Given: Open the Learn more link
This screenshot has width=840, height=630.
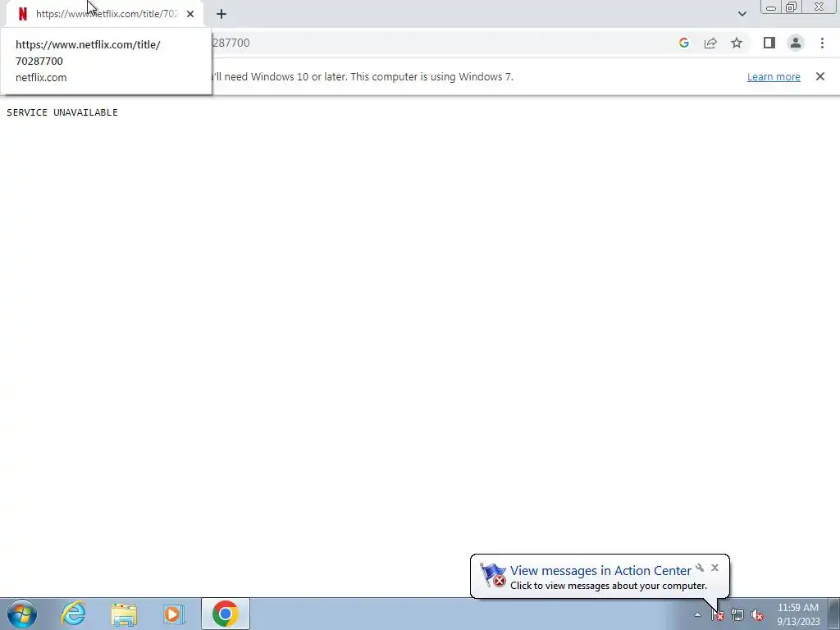Looking at the screenshot, I should (774, 76).
